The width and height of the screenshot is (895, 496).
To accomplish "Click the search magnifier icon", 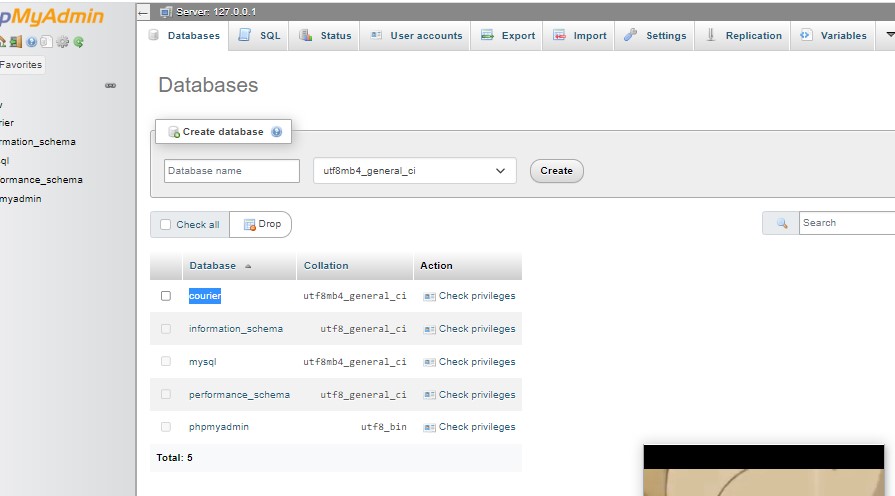I will click(782, 223).
